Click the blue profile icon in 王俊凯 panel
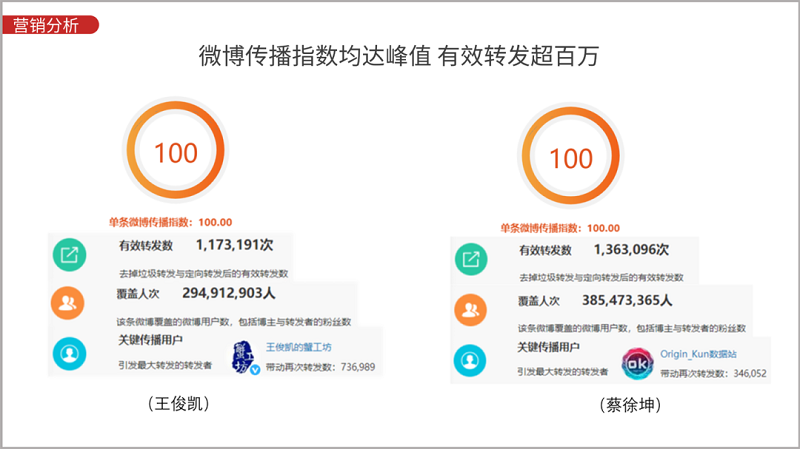The height and width of the screenshot is (449, 800). [x=69, y=354]
